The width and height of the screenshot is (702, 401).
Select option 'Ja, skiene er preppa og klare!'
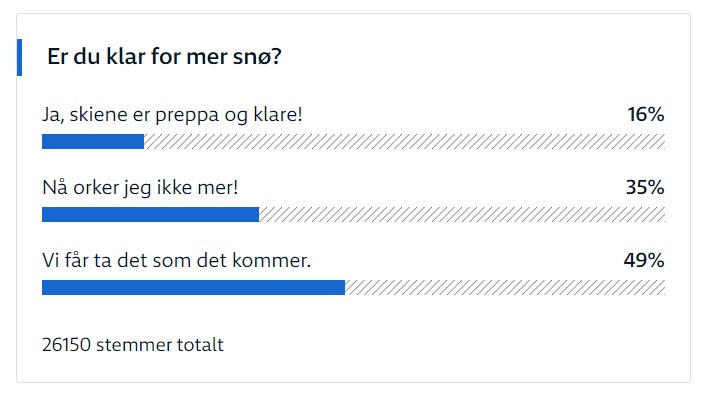point(172,115)
